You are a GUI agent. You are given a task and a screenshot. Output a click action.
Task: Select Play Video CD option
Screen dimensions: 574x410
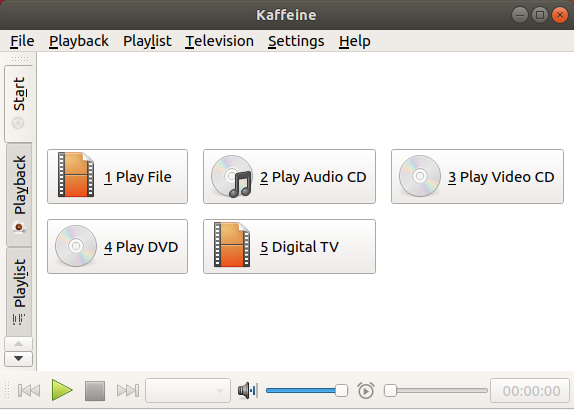pyautogui.click(x=477, y=176)
